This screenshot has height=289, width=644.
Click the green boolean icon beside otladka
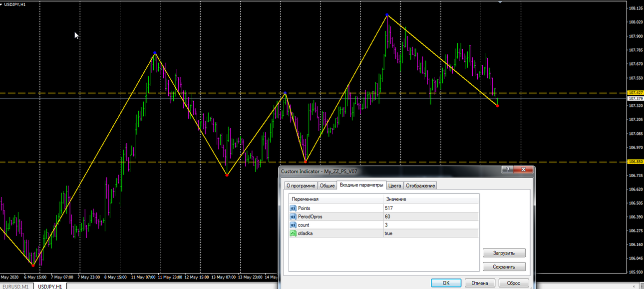pos(293,233)
